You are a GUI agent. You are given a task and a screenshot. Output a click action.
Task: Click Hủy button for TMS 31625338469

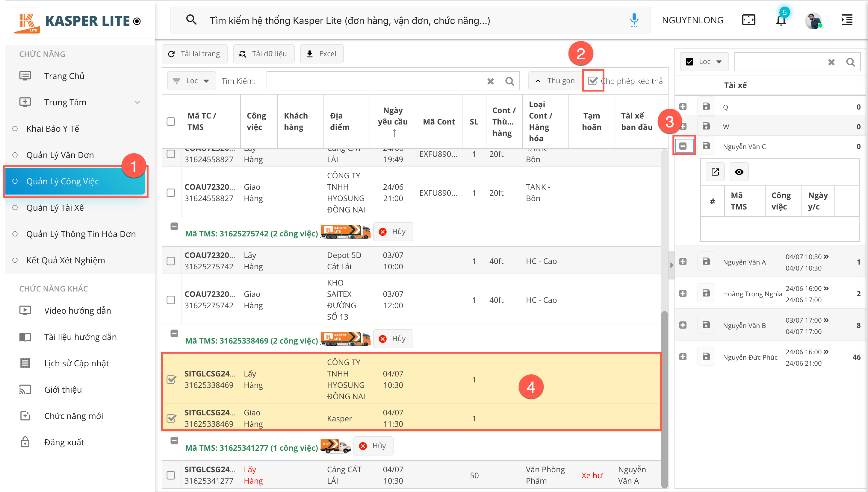click(x=393, y=338)
